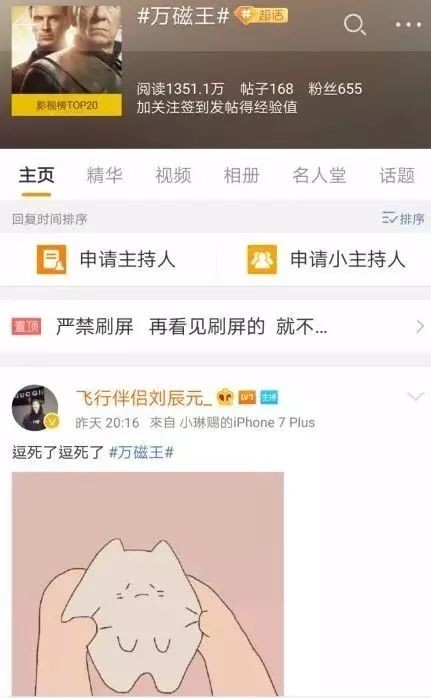Viewport: 431px width, 698px height.
Task: Open the search magnifier icon
Action: coord(354,24)
